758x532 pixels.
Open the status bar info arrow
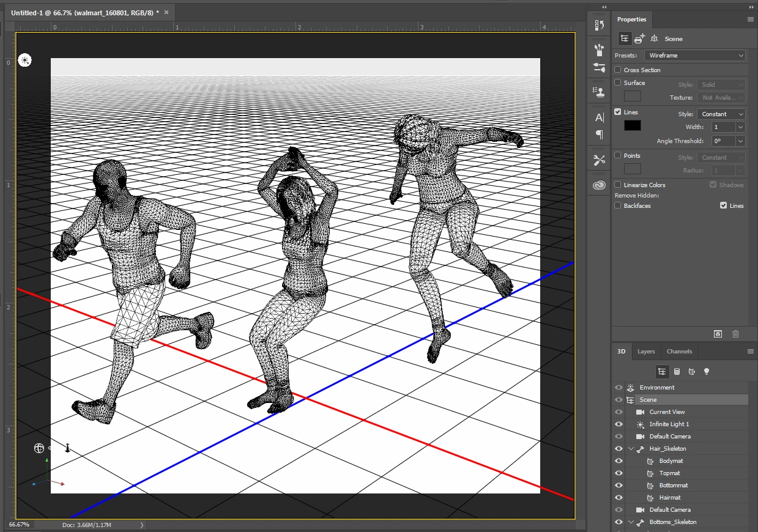coord(142,525)
